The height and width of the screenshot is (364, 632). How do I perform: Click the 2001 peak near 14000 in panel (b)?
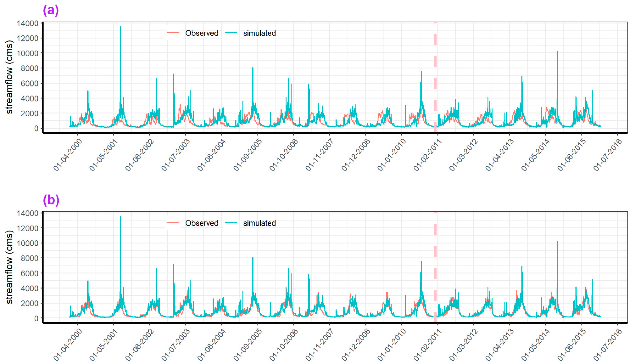[121, 218]
